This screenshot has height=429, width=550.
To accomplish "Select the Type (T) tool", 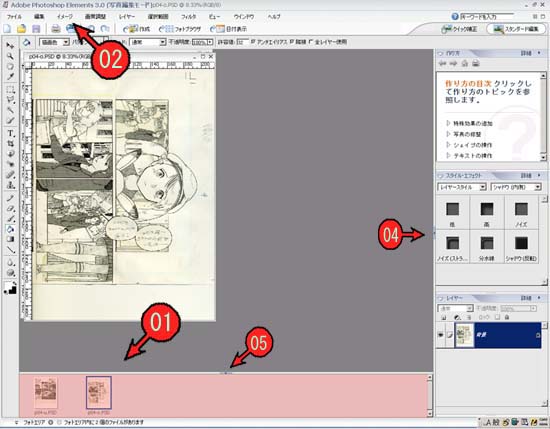I will 10,133.
